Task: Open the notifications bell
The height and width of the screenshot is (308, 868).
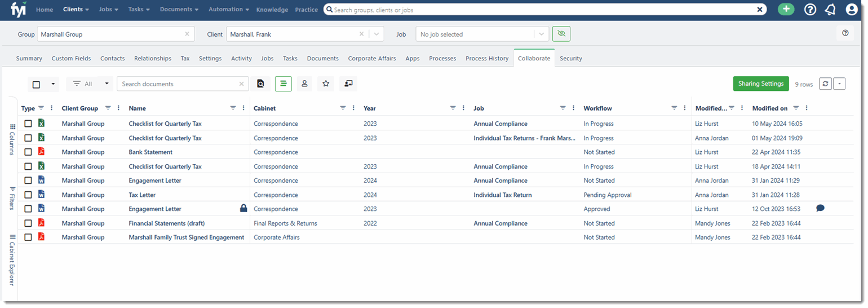Action: [x=830, y=10]
